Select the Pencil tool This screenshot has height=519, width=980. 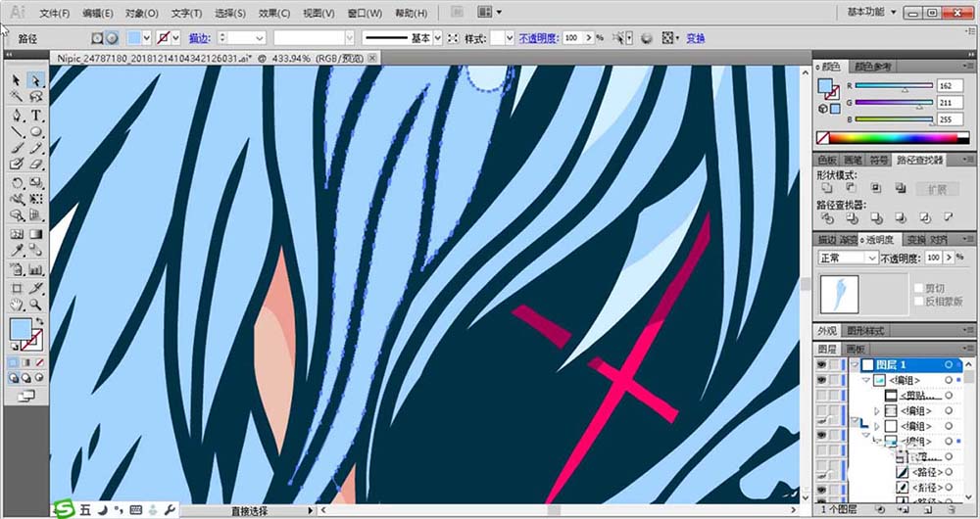point(35,148)
